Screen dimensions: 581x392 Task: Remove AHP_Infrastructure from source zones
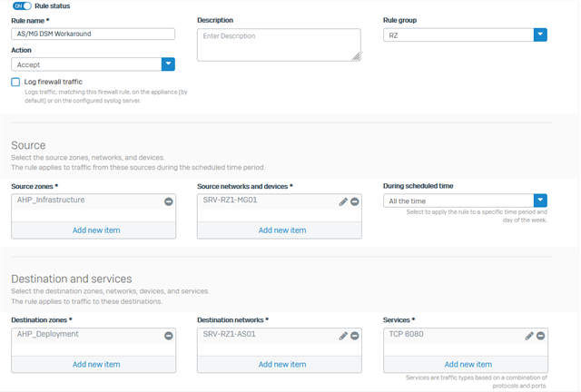point(169,201)
